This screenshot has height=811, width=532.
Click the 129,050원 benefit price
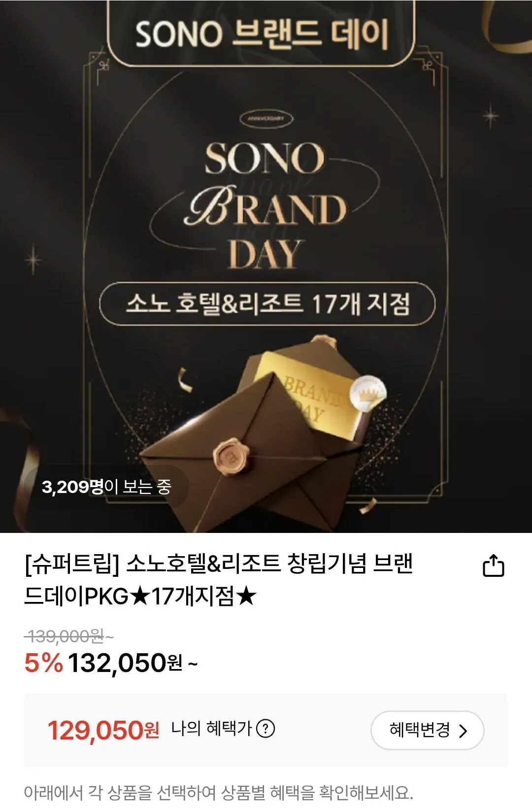(103, 730)
